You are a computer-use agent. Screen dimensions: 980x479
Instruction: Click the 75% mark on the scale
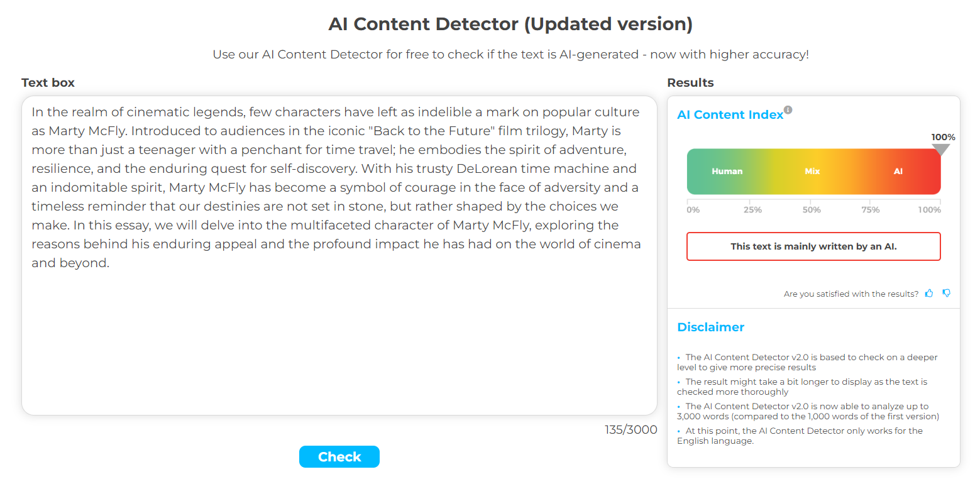pyautogui.click(x=871, y=210)
